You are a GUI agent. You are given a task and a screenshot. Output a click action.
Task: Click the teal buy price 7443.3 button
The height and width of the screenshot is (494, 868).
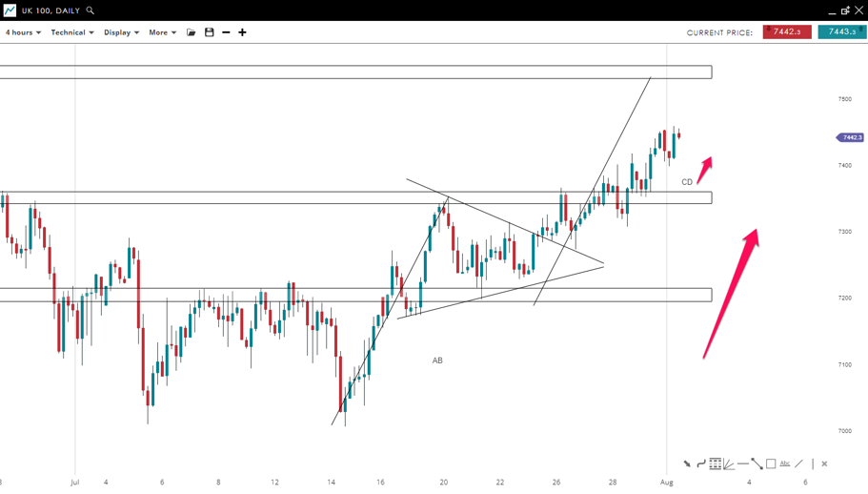tap(842, 32)
